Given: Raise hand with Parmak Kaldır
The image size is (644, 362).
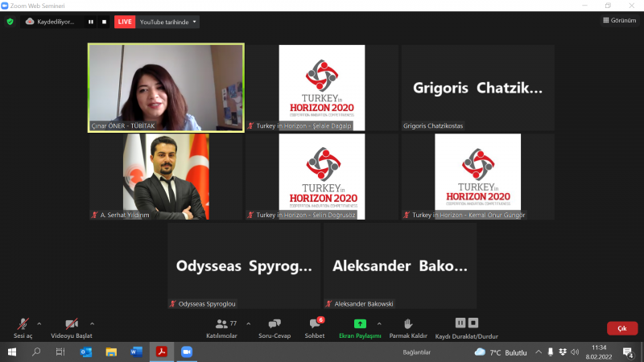Looking at the screenshot, I should tap(408, 328).
